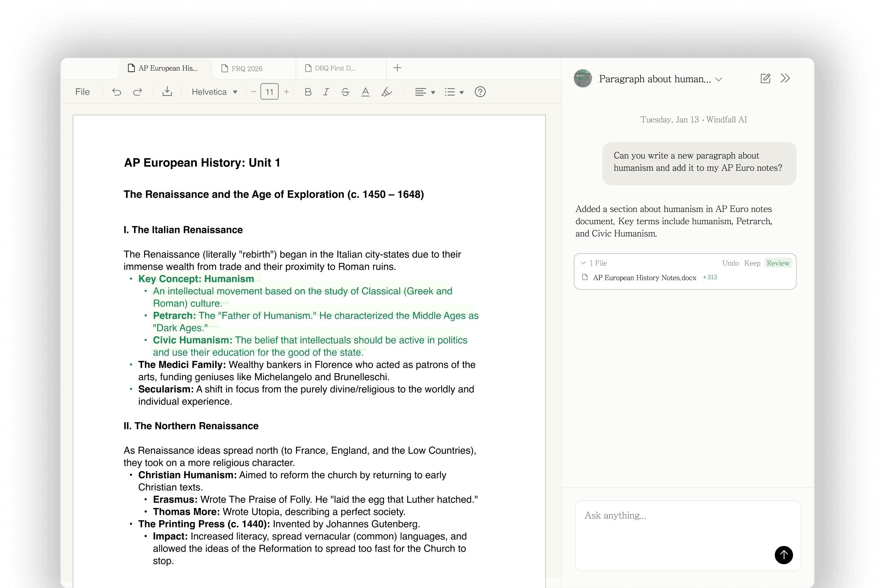Click into the Ask anything input field
This screenshot has width=881, height=588.
tap(675, 529)
